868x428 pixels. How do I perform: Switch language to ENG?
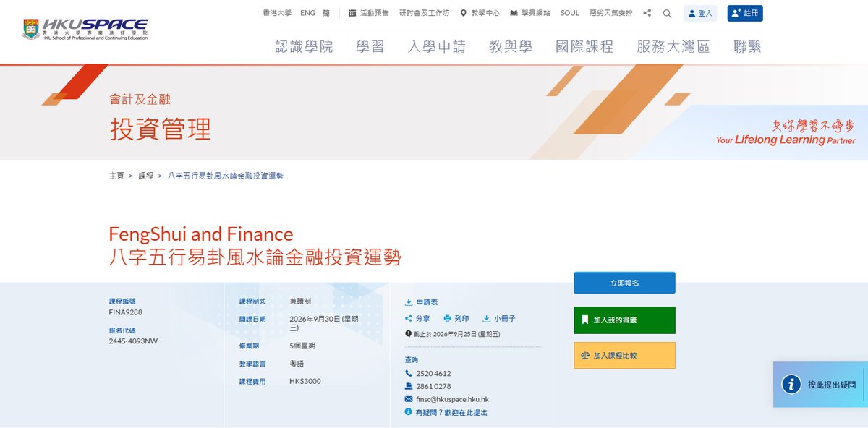(307, 13)
